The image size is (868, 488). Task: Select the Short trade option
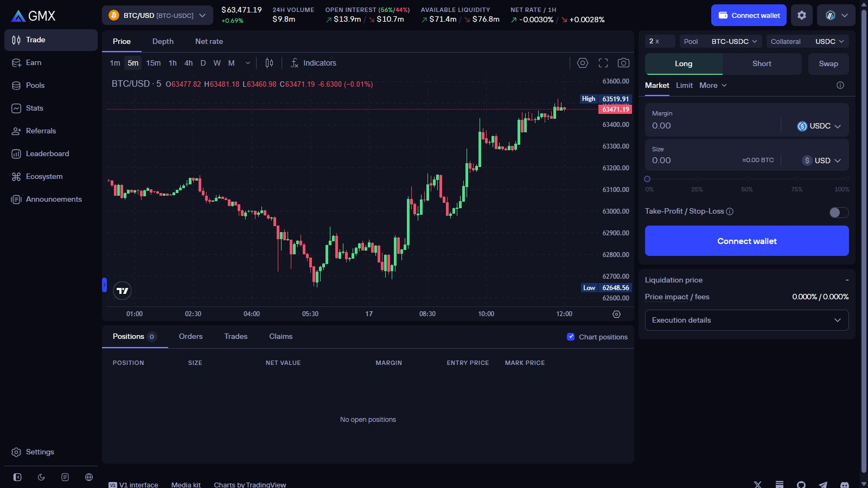tap(762, 63)
